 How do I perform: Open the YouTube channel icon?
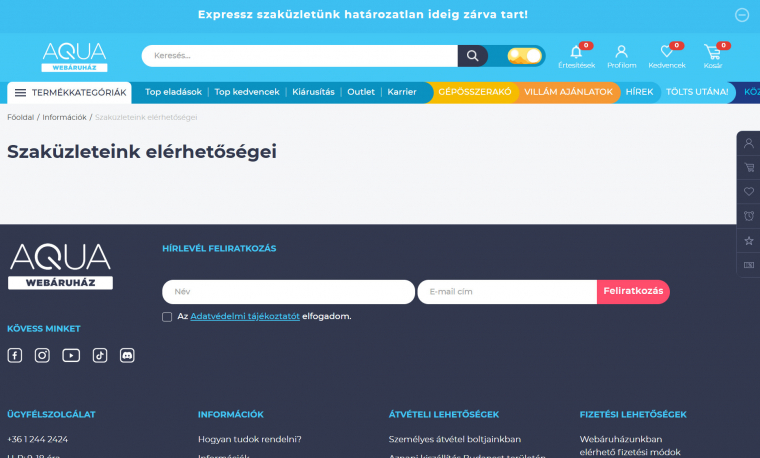(x=71, y=355)
